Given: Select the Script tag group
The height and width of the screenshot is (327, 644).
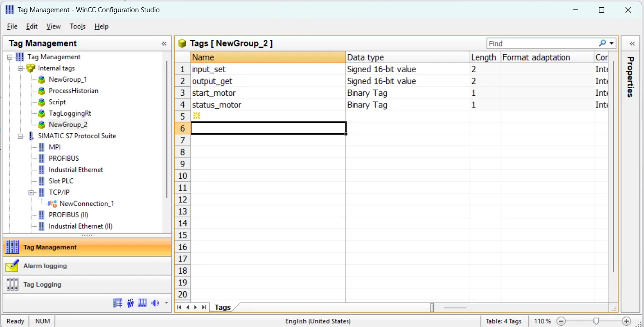Looking at the screenshot, I should (x=57, y=102).
